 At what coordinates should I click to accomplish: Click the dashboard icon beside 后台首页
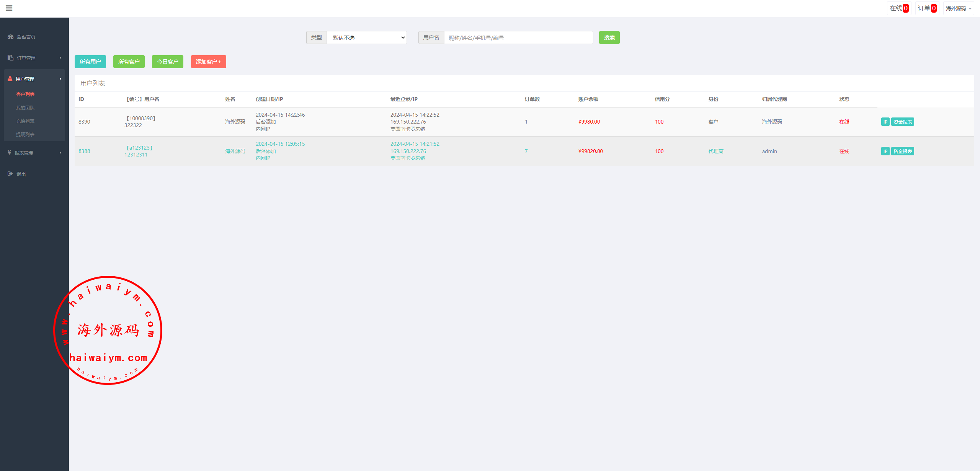click(10, 37)
